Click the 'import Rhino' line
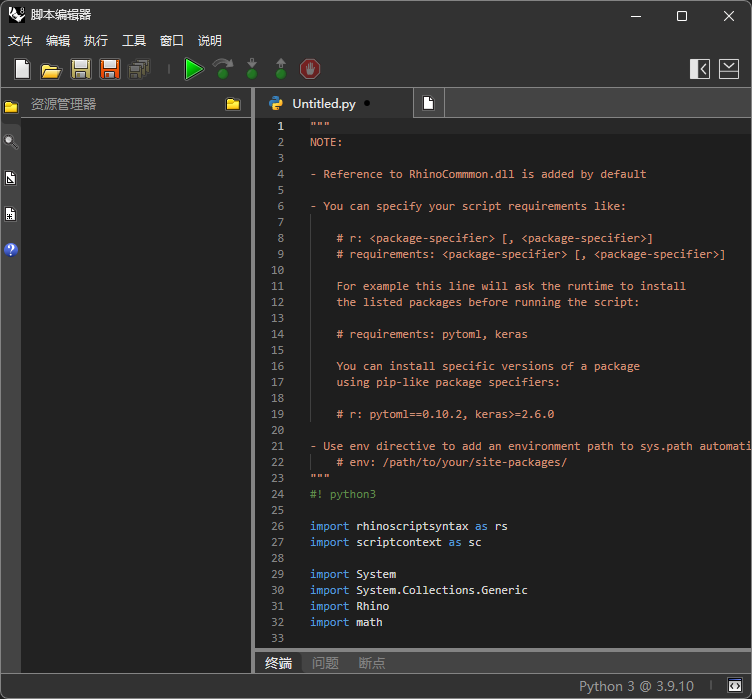Image resolution: width=752 pixels, height=699 pixels. (349, 606)
